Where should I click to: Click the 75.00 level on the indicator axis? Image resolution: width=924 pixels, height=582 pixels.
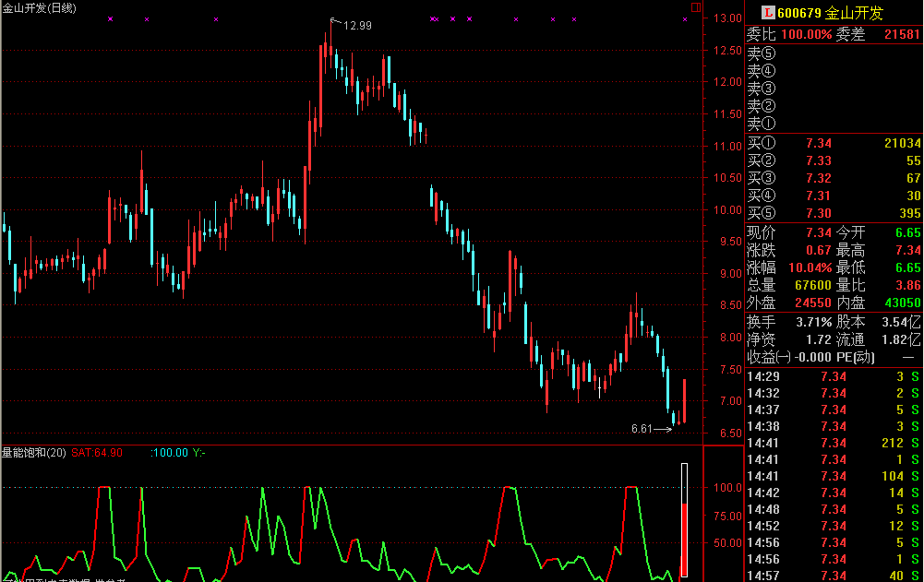[727, 516]
